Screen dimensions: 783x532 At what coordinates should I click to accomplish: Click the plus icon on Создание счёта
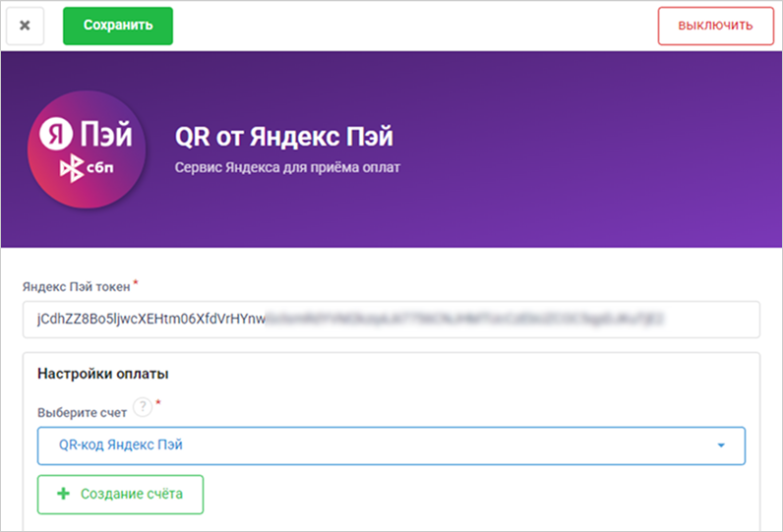[64, 495]
